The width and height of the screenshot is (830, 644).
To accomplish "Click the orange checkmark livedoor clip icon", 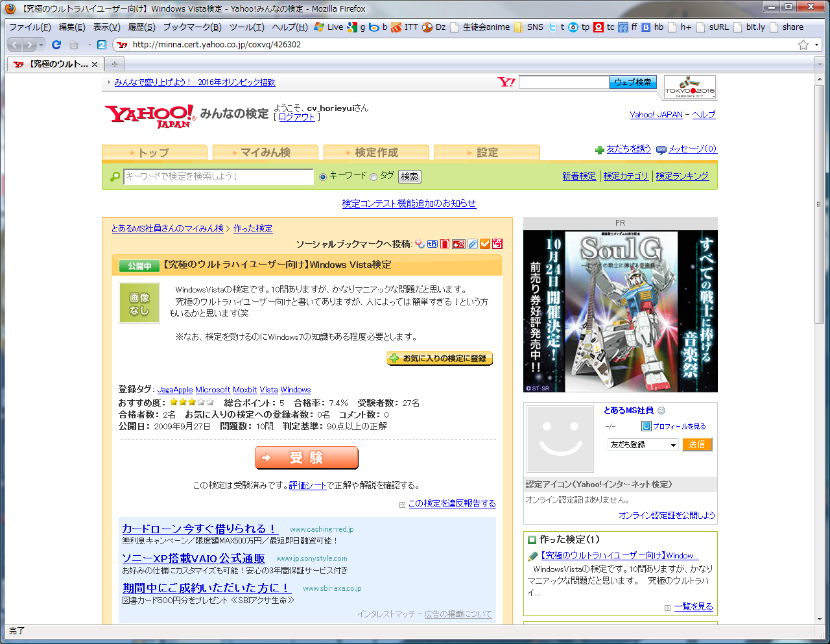I will [485, 244].
